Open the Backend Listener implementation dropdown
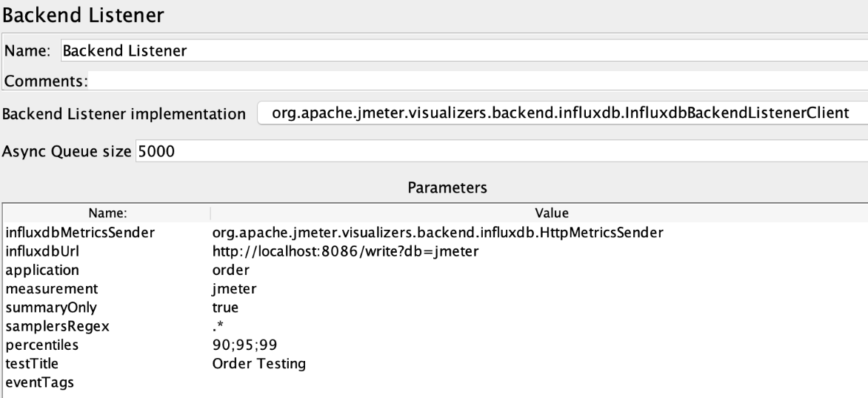868x398 pixels. (x=562, y=113)
